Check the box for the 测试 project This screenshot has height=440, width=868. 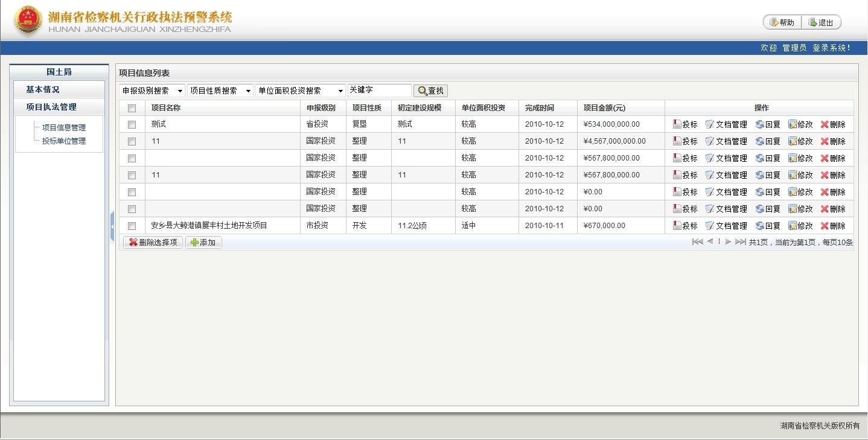(132, 124)
